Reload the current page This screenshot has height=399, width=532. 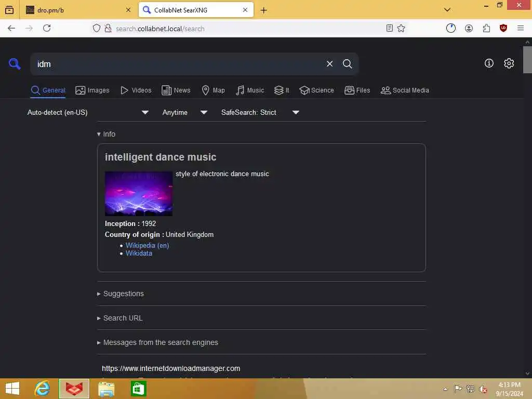click(47, 28)
